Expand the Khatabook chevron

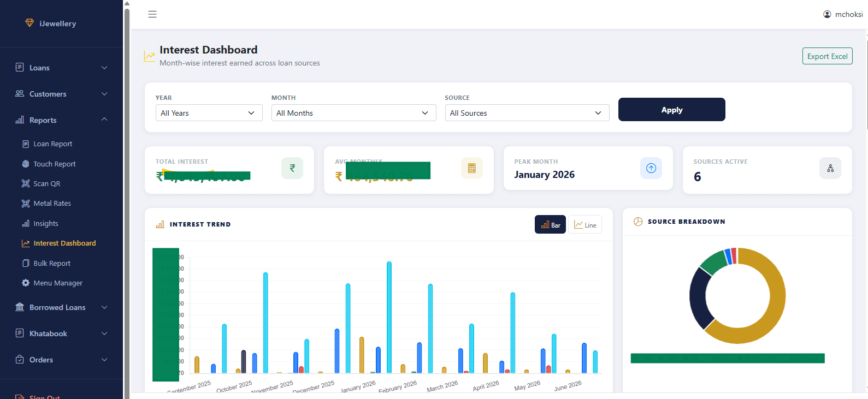click(104, 334)
